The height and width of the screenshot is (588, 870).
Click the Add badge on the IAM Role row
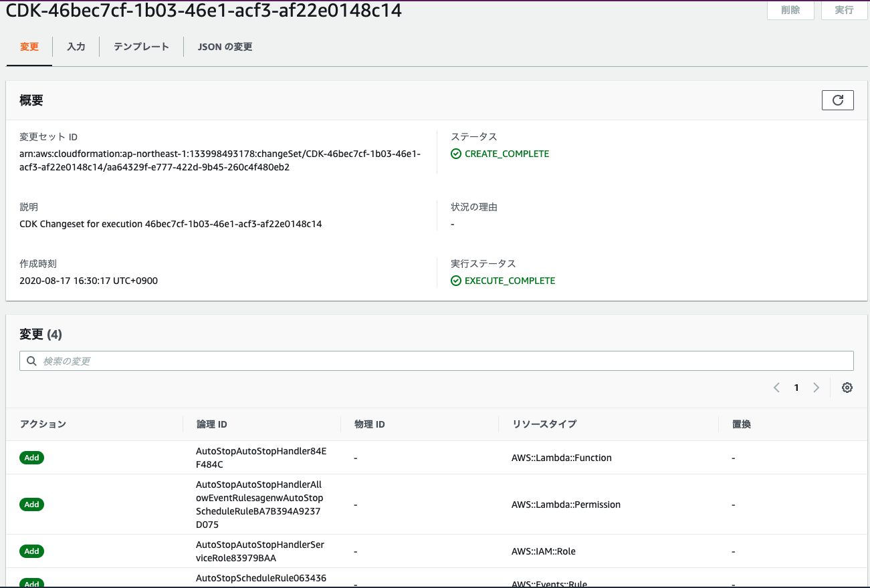[31, 551]
